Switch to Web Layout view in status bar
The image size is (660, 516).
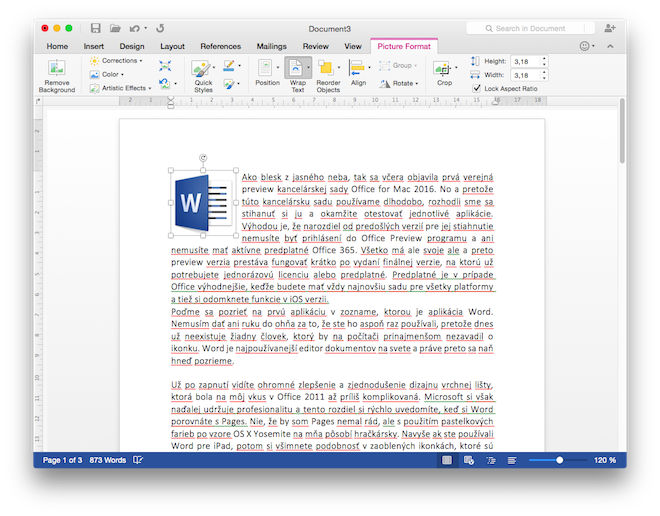(468, 460)
